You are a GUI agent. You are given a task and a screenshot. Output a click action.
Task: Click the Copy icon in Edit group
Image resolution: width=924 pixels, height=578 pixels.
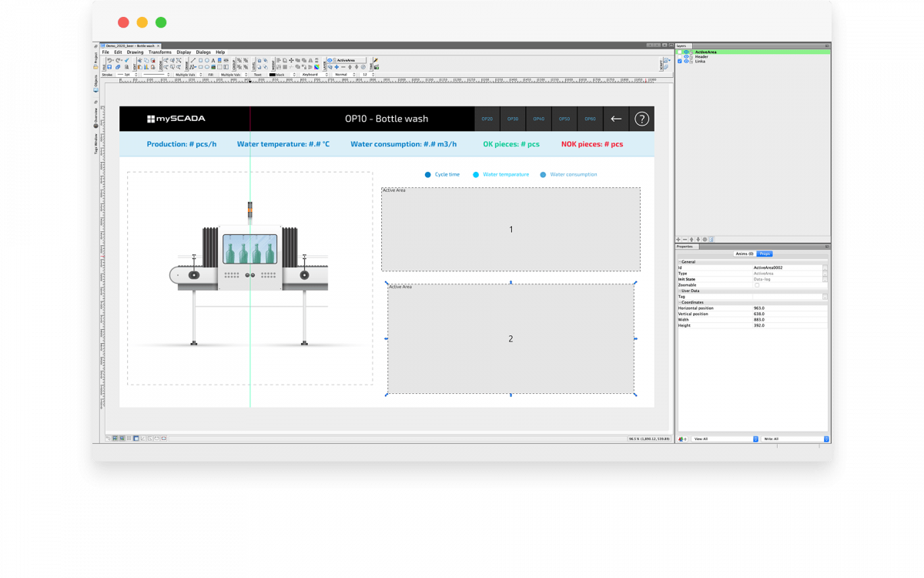[x=146, y=60]
